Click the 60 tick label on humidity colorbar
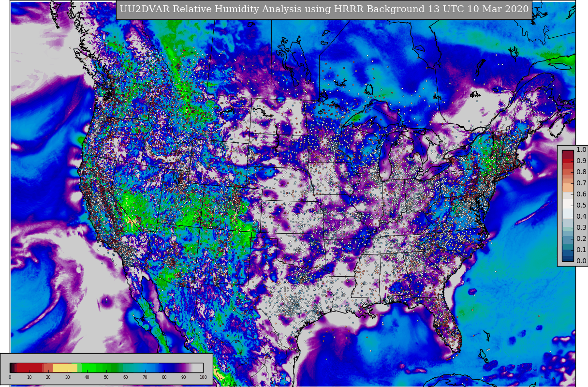Viewport: 588px width, 387px height. click(x=126, y=377)
